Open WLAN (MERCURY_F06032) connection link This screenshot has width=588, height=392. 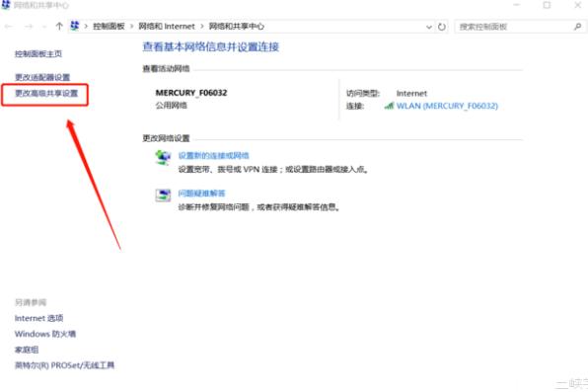[447, 106]
